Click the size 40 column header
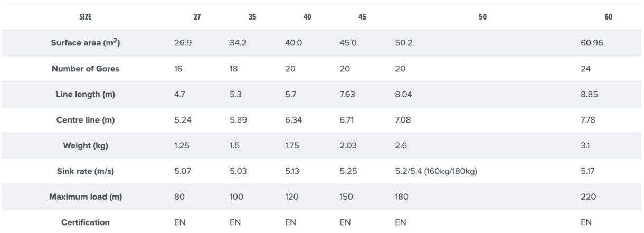644x233 pixels. click(x=307, y=17)
